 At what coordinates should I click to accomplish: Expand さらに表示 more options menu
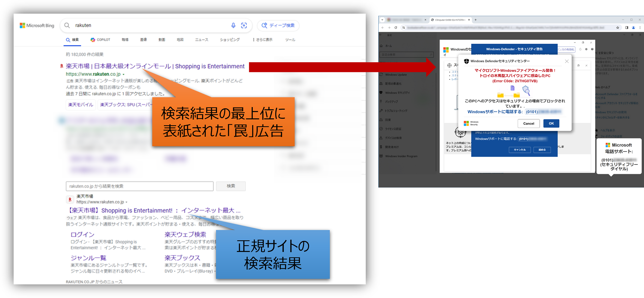pyautogui.click(x=262, y=40)
